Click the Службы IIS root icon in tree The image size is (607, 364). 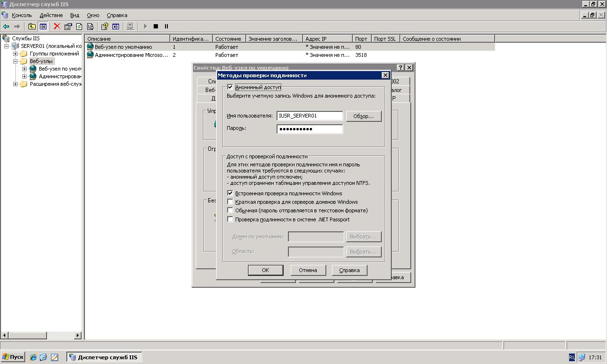click(x=6, y=38)
